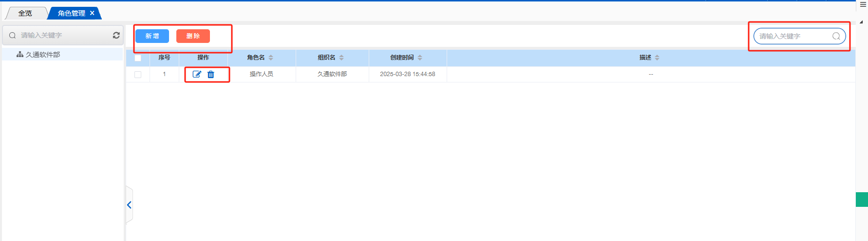Close the 角色管理 tab
Image resolution: width=868 pixels, height=241 pixels.
click(92, 13)
